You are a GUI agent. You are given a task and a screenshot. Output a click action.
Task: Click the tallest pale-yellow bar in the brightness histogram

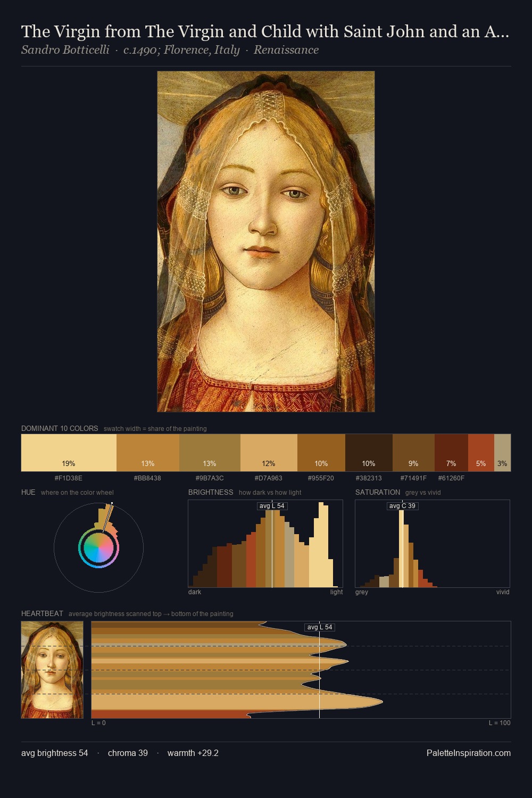pos(321,545)
